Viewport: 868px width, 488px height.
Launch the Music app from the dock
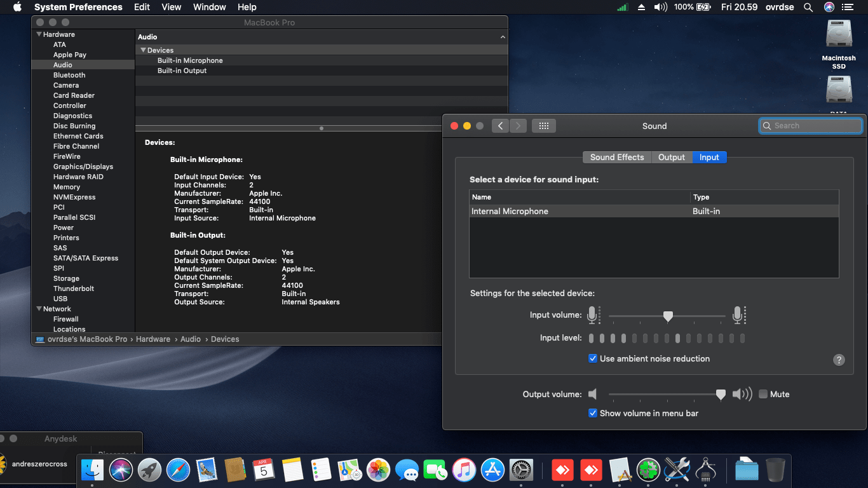pos(464,470)
